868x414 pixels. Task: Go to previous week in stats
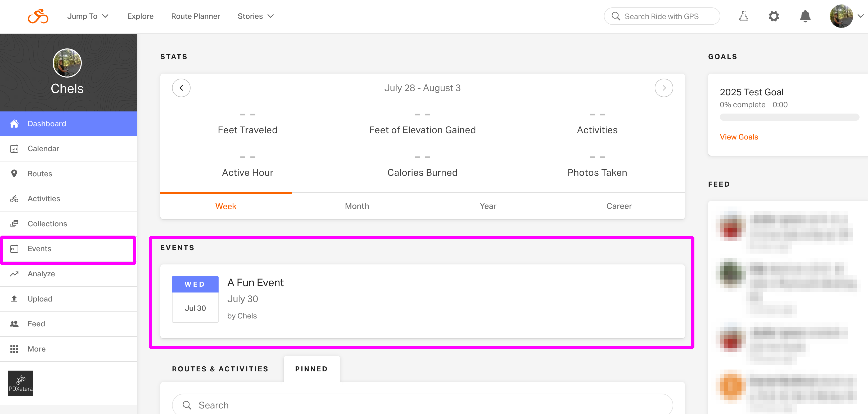click(181, 88)
